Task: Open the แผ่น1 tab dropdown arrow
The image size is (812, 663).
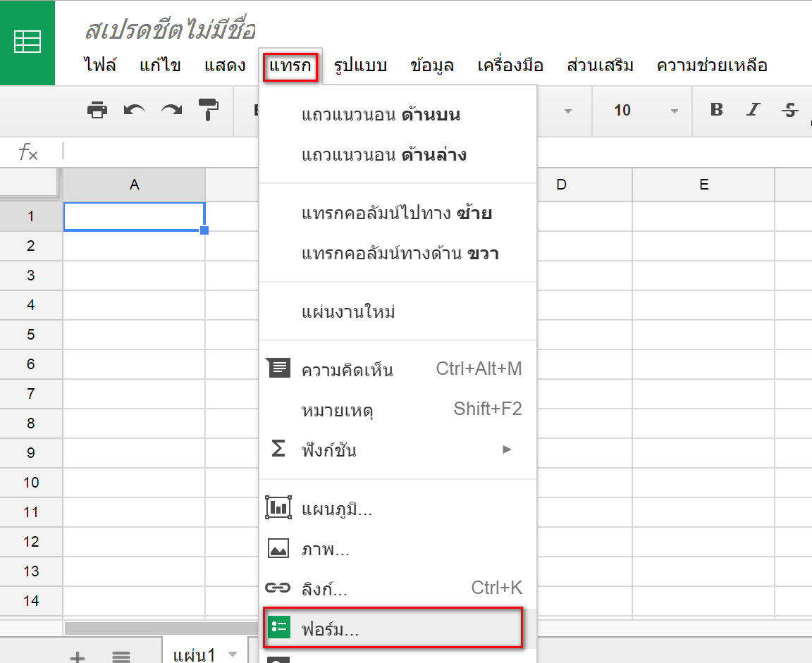Action: (233, 655)
